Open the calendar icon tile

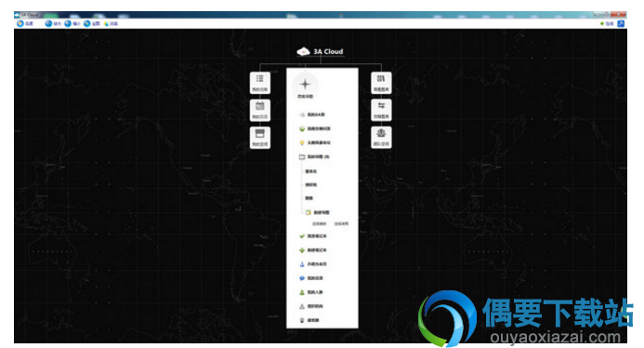click(x=260, y=110)
